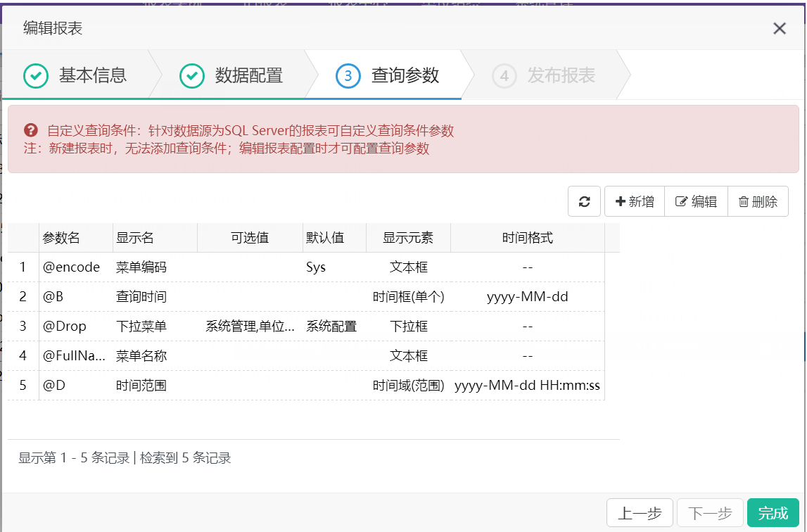Click the 上一步 previous button

tap(640, 513)
